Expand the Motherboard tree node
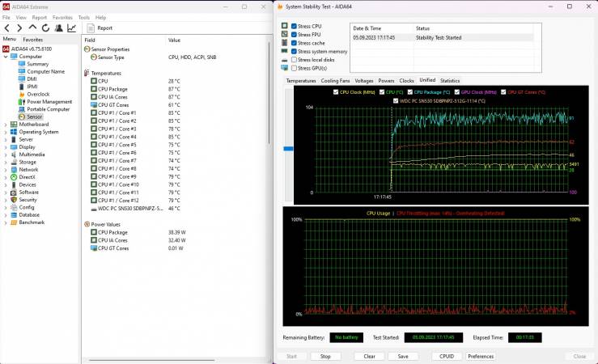The image size is (598, 364). click(x=6, y=125)
